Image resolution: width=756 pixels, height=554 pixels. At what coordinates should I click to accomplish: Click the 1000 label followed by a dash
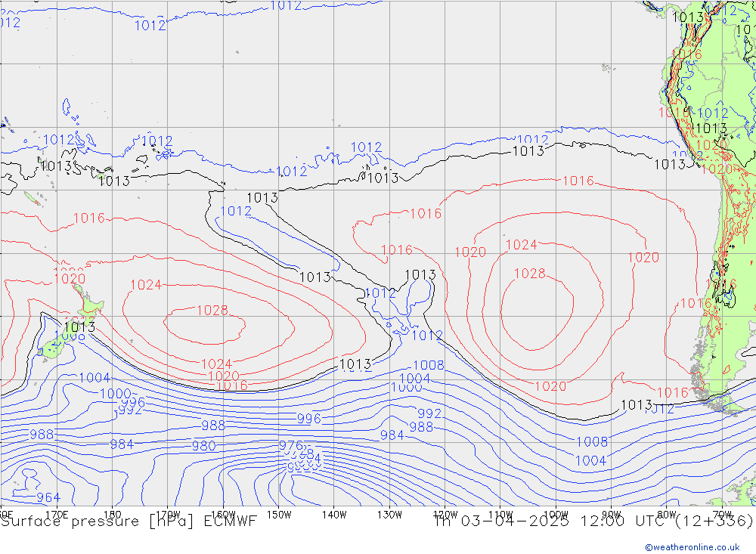click(x=116, y=394)
